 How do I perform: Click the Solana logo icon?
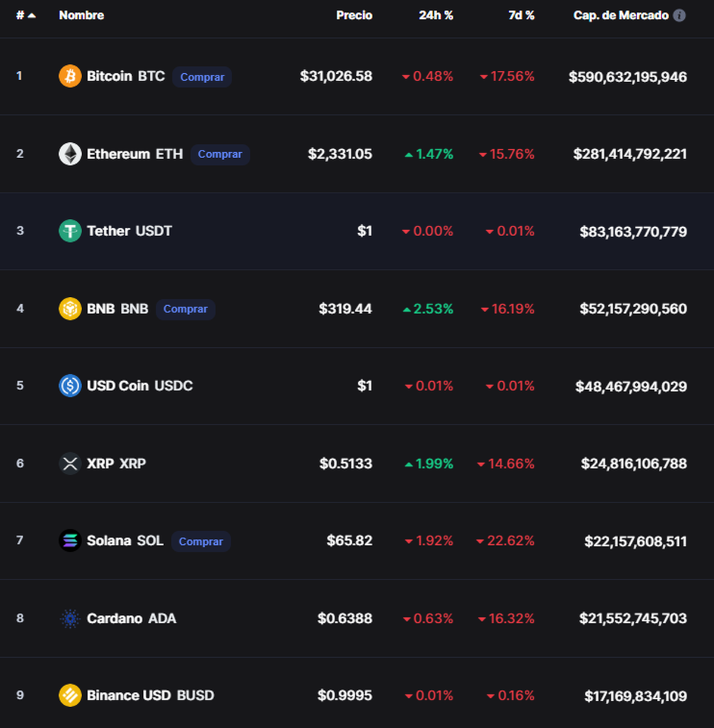[70, 541]
